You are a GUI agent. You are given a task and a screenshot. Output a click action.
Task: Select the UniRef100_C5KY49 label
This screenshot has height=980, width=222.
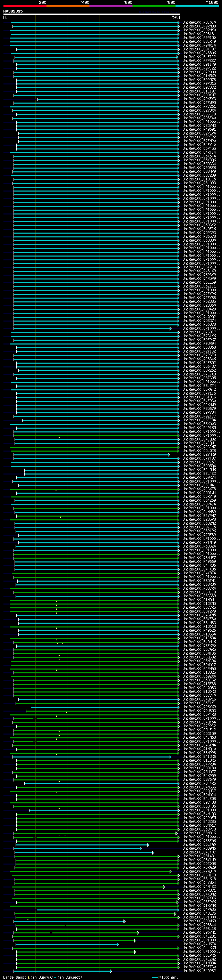(x=199, y=496)
